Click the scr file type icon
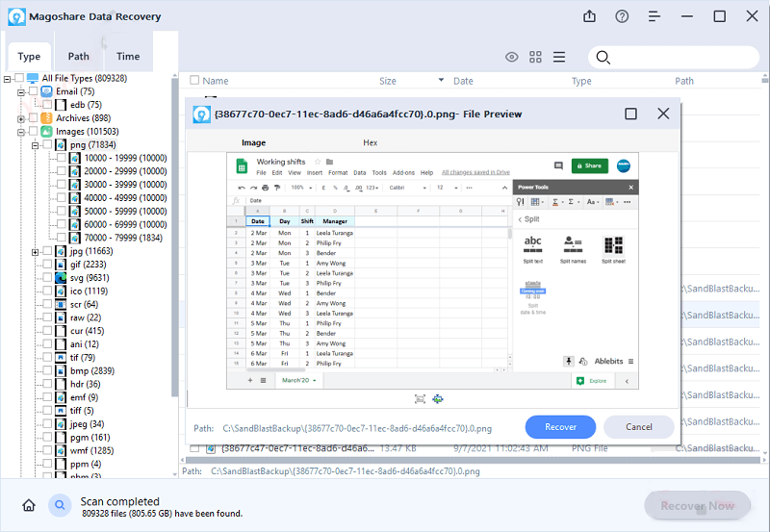 coord(61,304)
